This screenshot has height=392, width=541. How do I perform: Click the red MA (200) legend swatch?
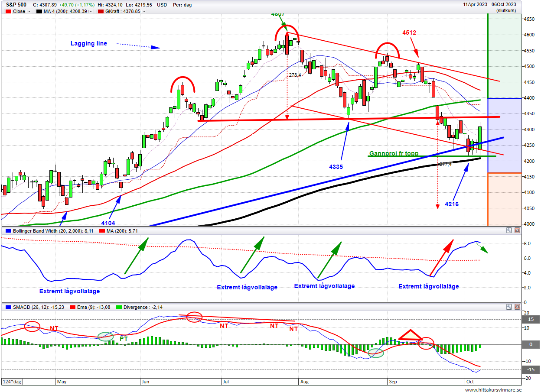[102, 231]
